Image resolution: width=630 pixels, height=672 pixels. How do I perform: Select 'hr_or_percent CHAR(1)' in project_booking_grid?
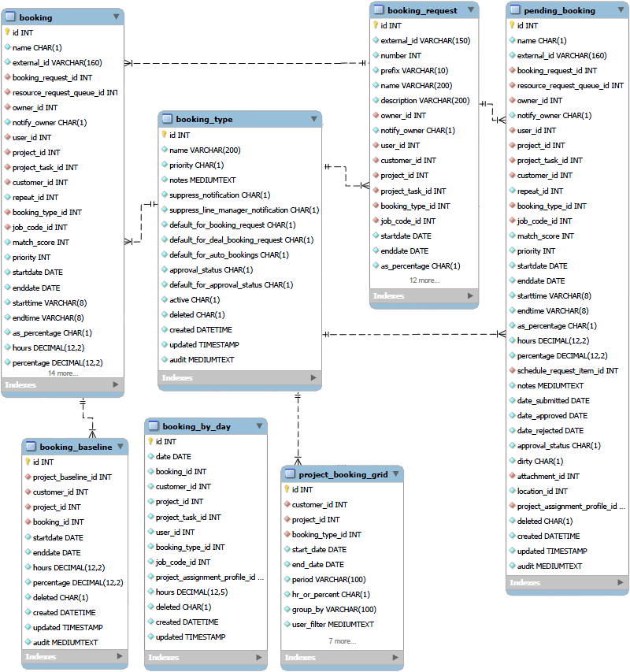coord(331,595)
